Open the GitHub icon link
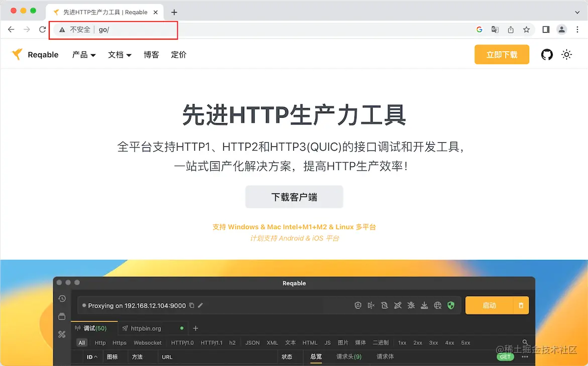This screenshot has height=366, width=588. (x=547, y=54)
